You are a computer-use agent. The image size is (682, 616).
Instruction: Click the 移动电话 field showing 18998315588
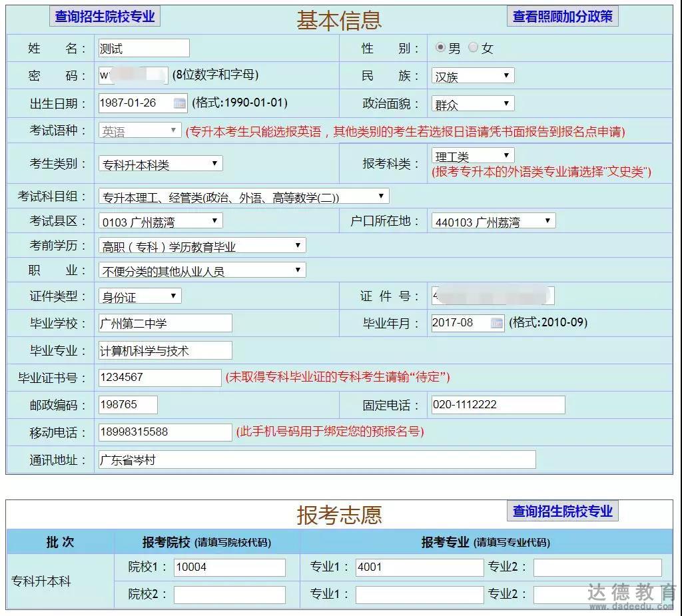[165, 432]
